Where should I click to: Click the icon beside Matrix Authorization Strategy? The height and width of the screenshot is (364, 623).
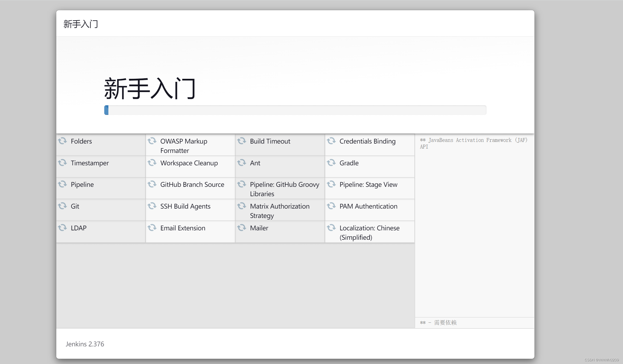click(242, 206)
